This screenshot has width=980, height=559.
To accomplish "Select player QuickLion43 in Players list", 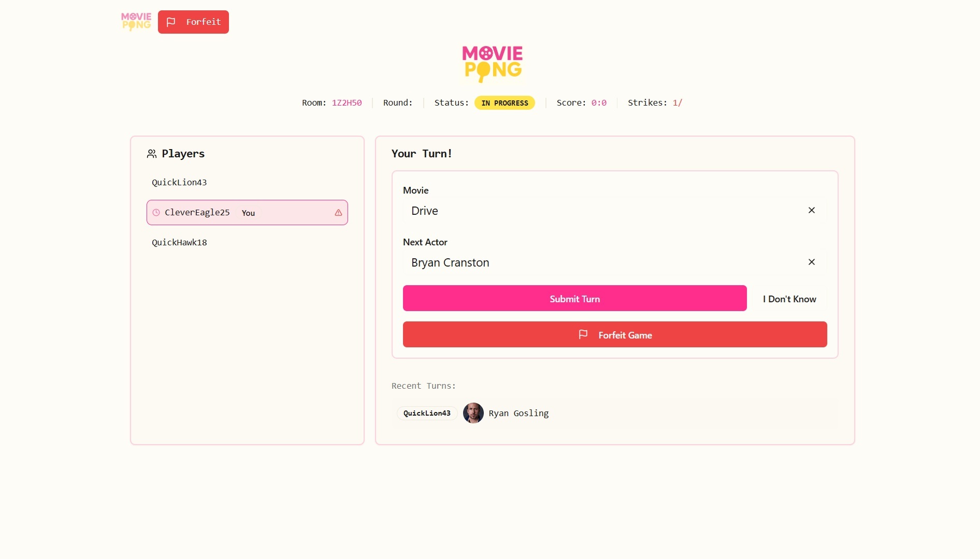I will point(179,182).
